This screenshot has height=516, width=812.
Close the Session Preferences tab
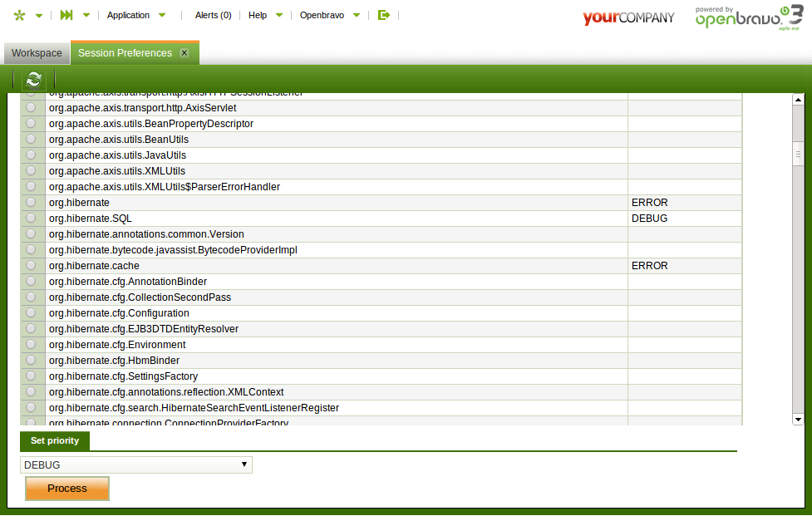(x=185, y=53)
